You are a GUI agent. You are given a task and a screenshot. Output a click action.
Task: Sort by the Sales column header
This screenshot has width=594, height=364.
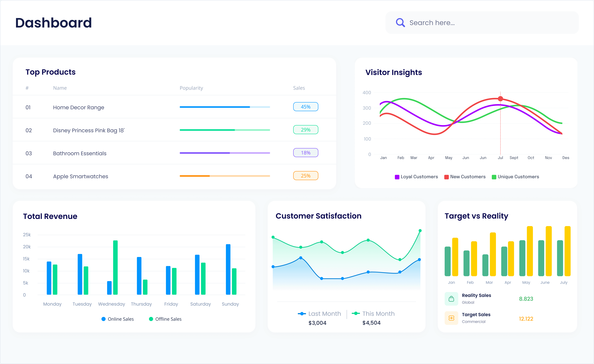click(299, 88)
